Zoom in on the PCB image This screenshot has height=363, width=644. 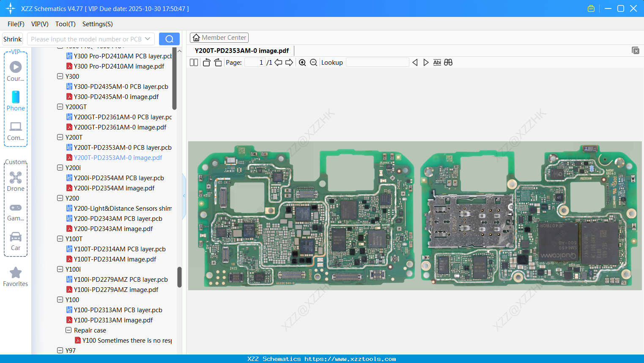click(302, 62)
